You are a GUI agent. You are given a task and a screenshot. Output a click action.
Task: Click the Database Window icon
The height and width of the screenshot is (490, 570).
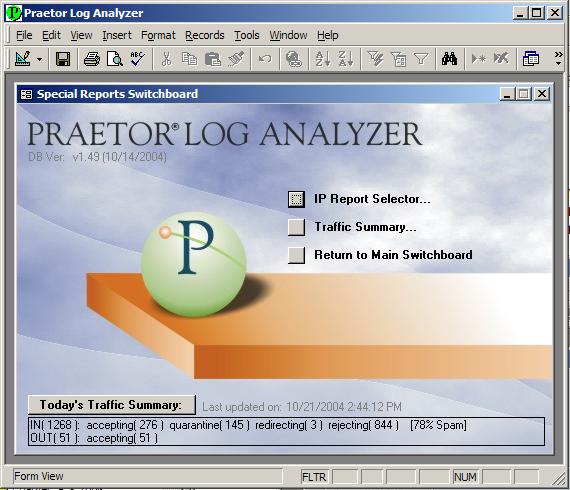coord(530,59)
